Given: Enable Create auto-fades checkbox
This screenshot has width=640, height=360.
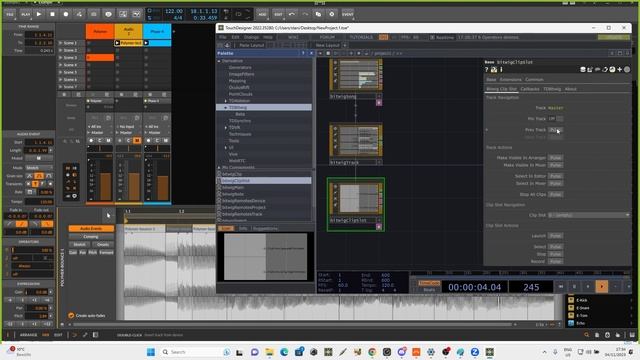Looking at the screenshot, I should (71, 316).
